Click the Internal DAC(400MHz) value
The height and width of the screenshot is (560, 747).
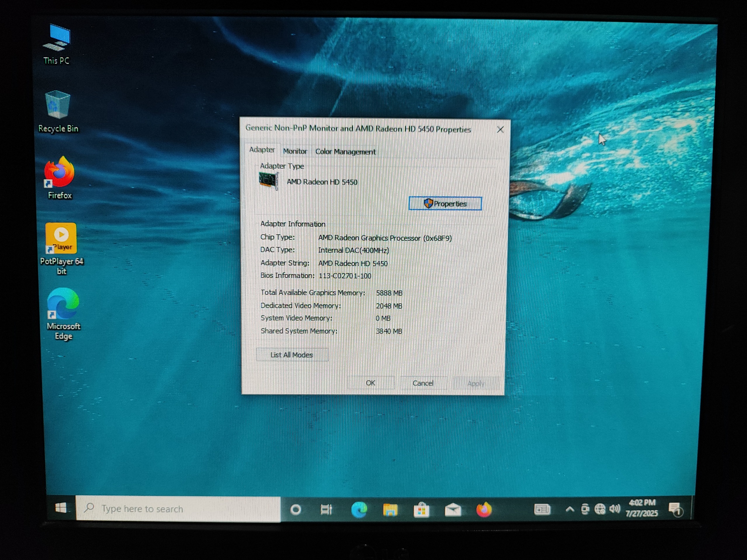coord(354,251)
